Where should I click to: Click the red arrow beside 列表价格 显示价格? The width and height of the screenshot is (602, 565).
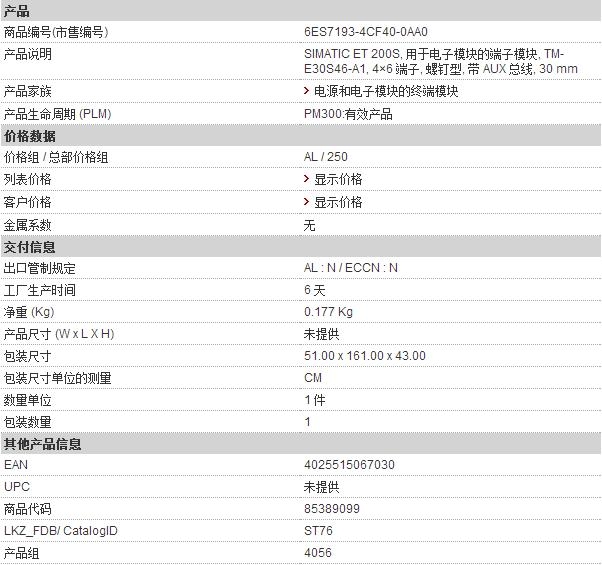(x=306, y=179)
